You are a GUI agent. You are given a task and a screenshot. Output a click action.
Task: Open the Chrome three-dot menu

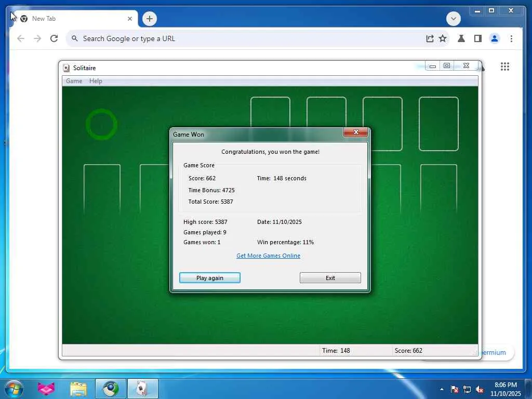(511, 38)
